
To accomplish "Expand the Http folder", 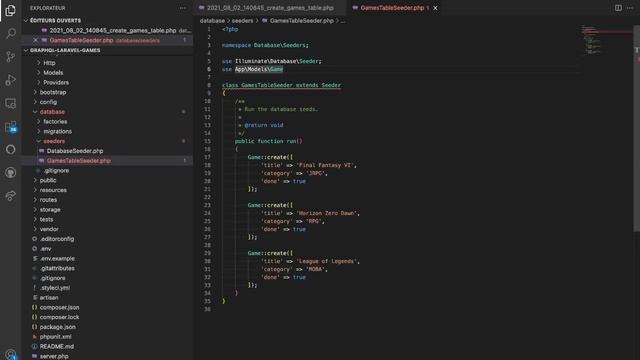I will (49, 63).
